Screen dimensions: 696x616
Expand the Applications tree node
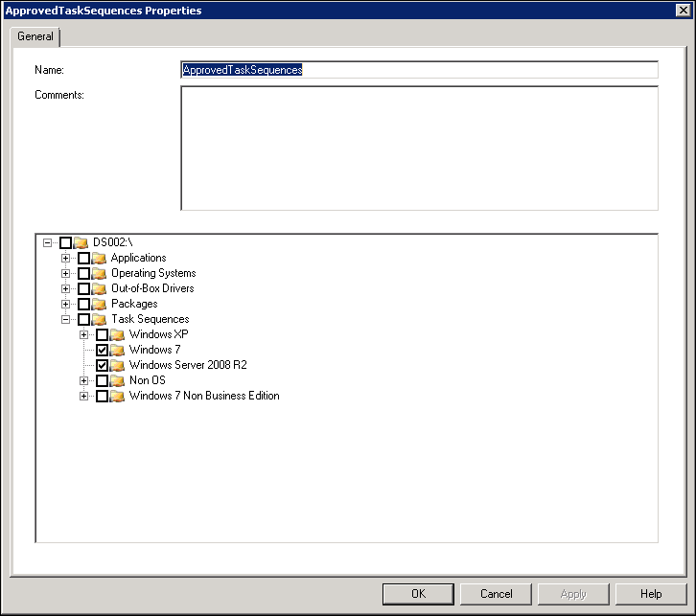pyautogui.click(x=66, y=259)
